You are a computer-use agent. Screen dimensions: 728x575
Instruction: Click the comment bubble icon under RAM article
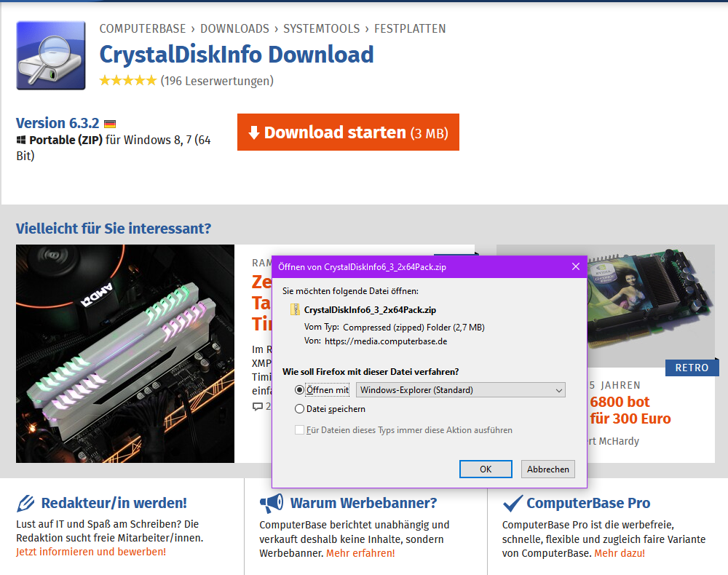coord(257,407)
